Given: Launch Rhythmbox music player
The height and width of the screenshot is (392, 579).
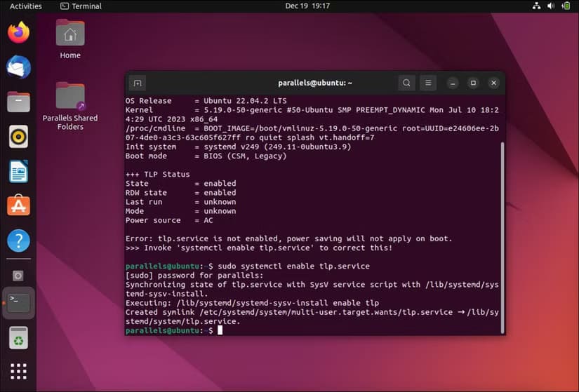Looking at the screenshot, I should [18, 137].
